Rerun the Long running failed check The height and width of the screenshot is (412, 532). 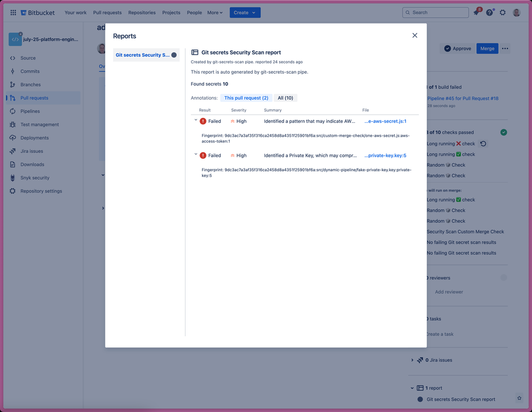[483, 144]
